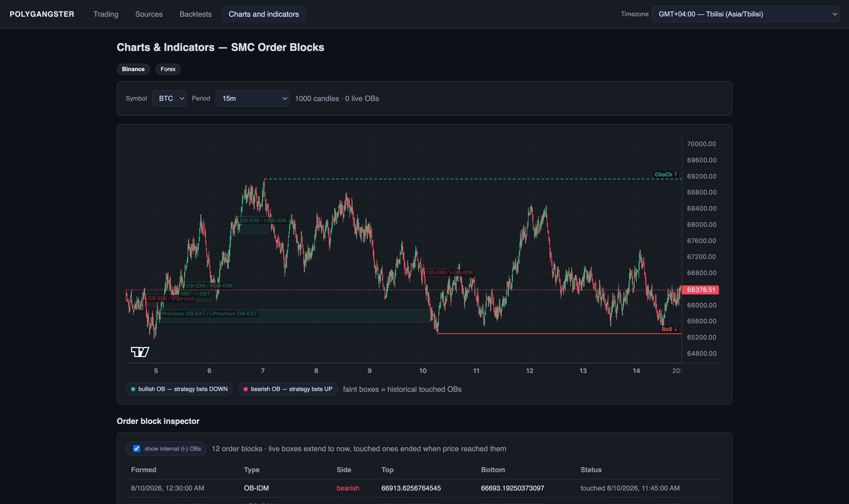Click the POLYGANGSTER brand logo

tap(42, 14)
